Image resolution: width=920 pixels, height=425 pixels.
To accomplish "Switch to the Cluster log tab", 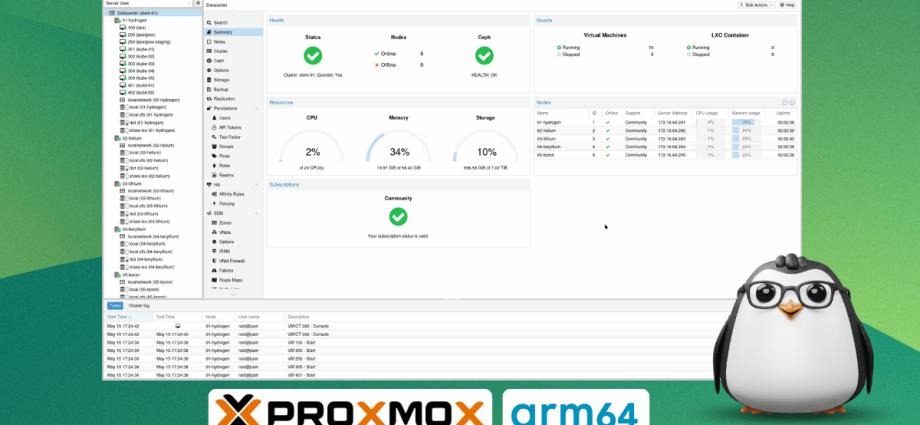I will (x=139, y=306).
